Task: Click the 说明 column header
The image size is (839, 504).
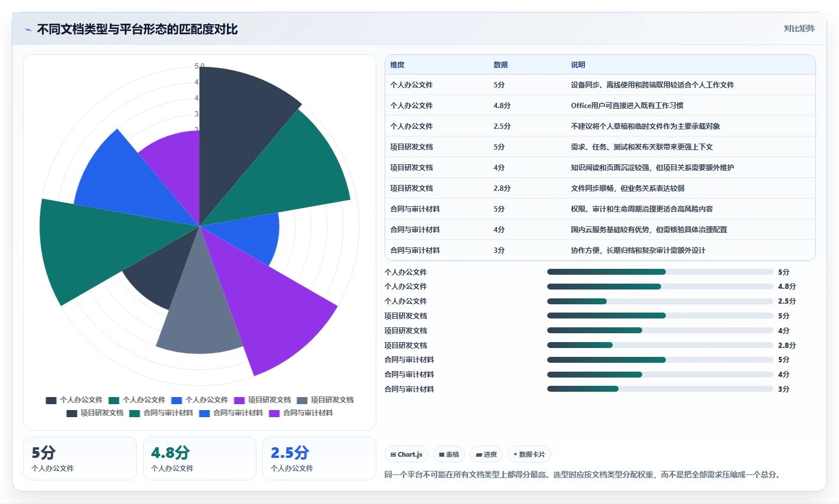Action: (578, 65)
